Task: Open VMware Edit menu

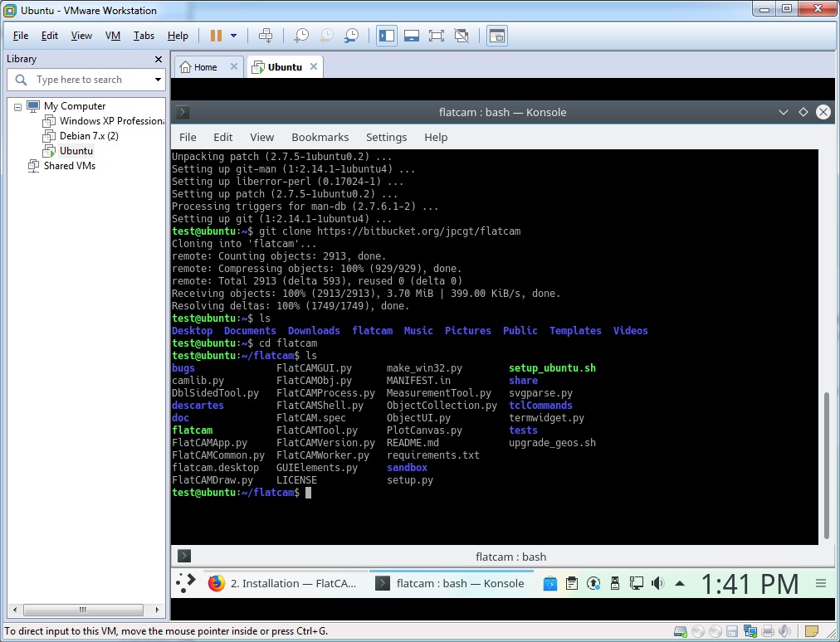Action: (49, 36)
